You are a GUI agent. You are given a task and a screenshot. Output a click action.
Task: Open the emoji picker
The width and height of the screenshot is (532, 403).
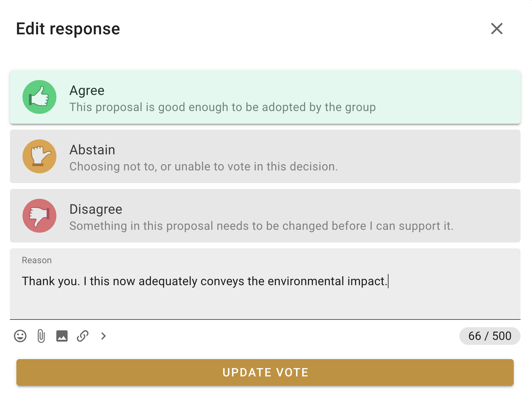(x=20, y=336)
